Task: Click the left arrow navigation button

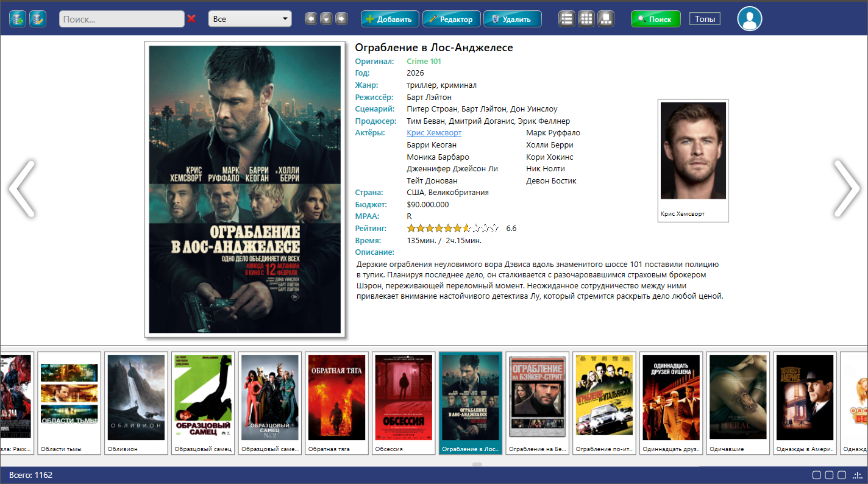Action: pyautogui.click(x=311, y=19)
